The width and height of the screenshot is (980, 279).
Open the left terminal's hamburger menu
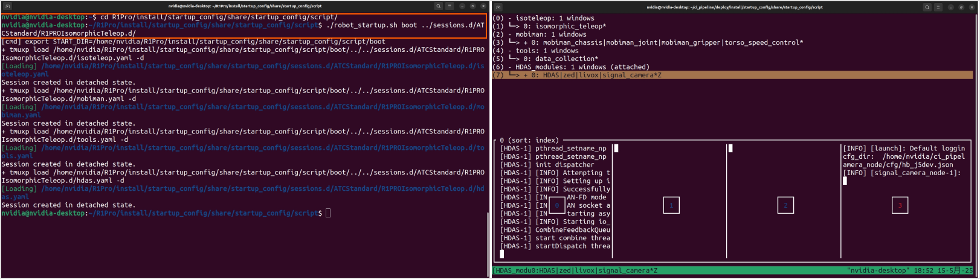tap(450, 6)
